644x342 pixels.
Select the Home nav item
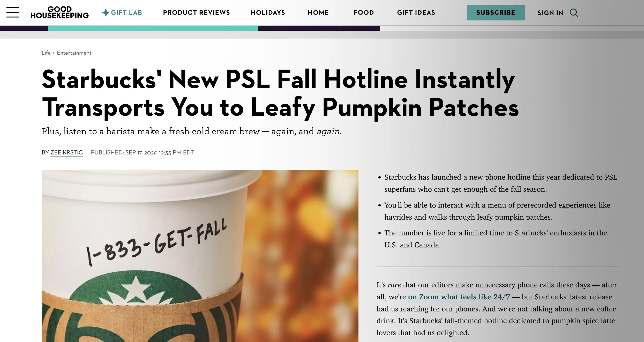(318, 12)
